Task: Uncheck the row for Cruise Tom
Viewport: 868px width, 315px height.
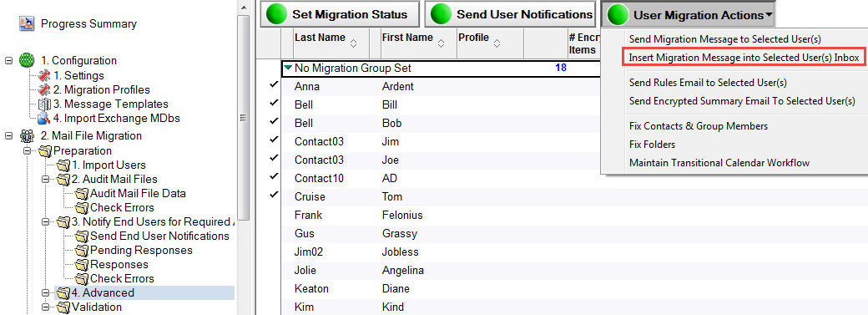Action: coord(274,195)
